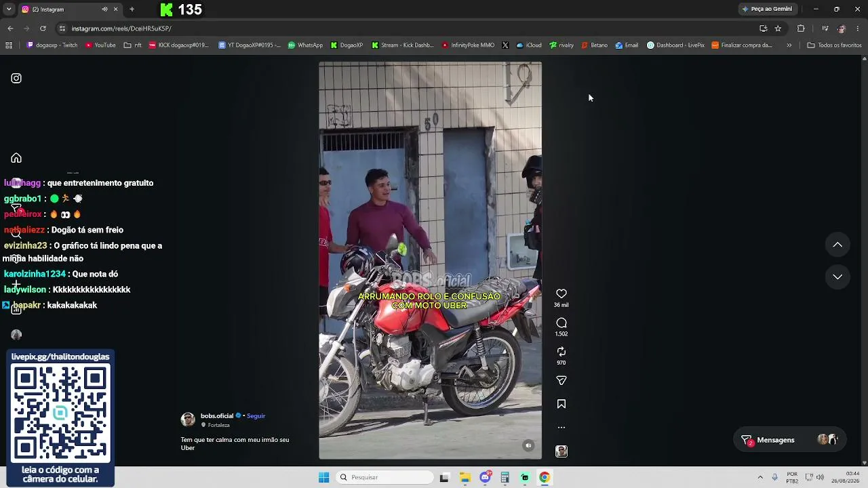Open the rivalry bookmark
Image resolution: width=868 pixels, height=488 pixels.
pyautogui.click(x=561, y=45)
